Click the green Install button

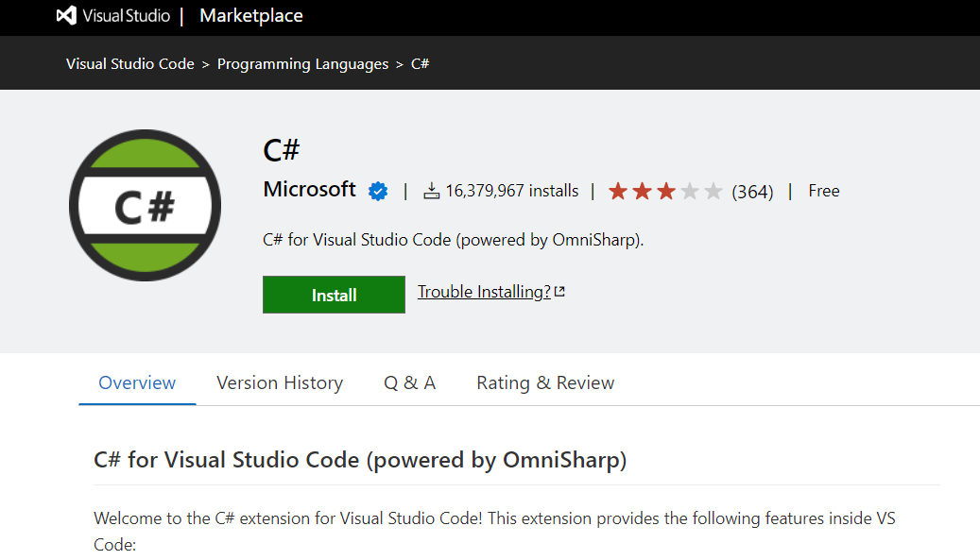pos(334,295)
